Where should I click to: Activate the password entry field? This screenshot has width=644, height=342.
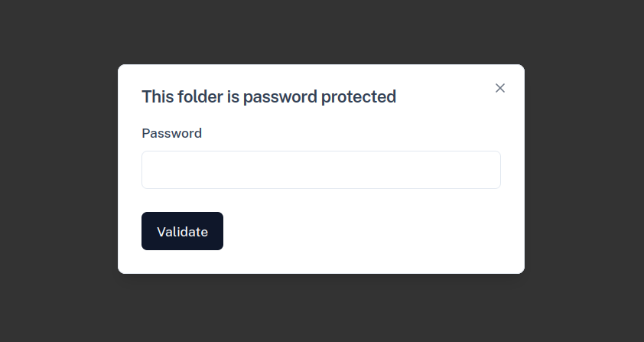320,170
